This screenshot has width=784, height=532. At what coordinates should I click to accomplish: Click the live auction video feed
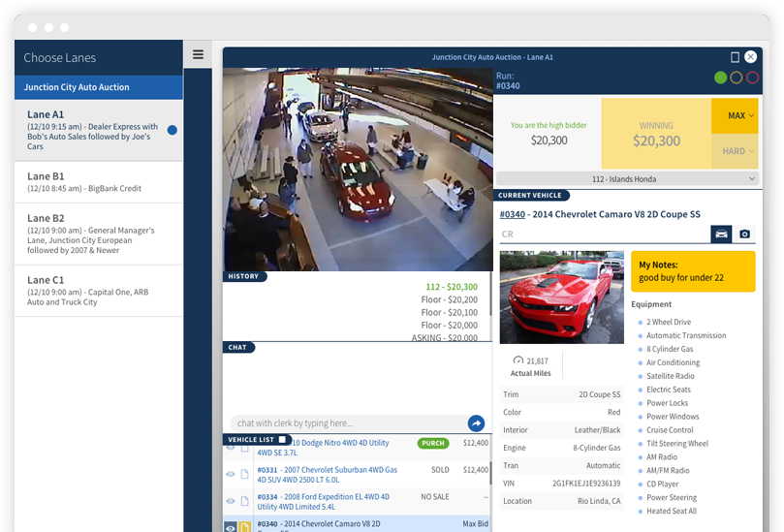[x=358, y=170]
